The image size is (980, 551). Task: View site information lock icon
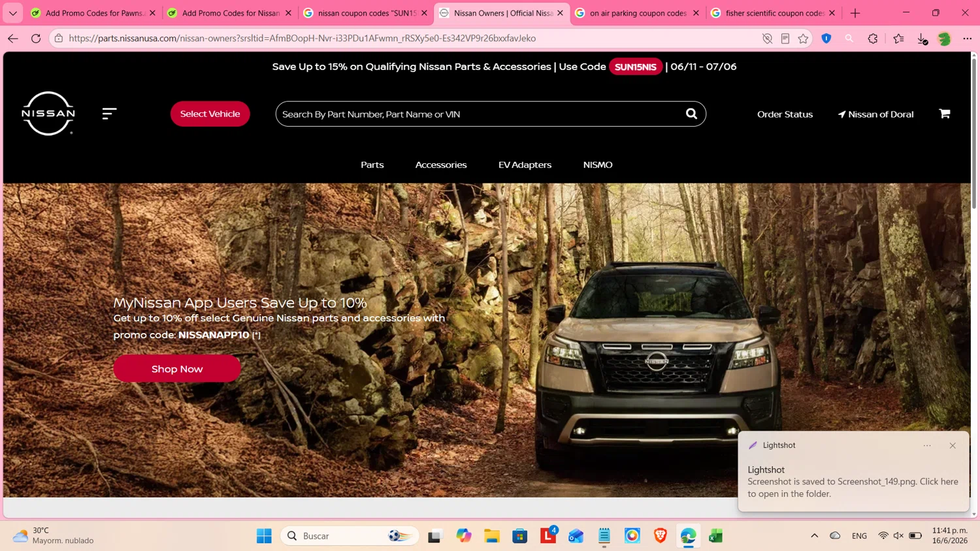[x=59, y=39]
